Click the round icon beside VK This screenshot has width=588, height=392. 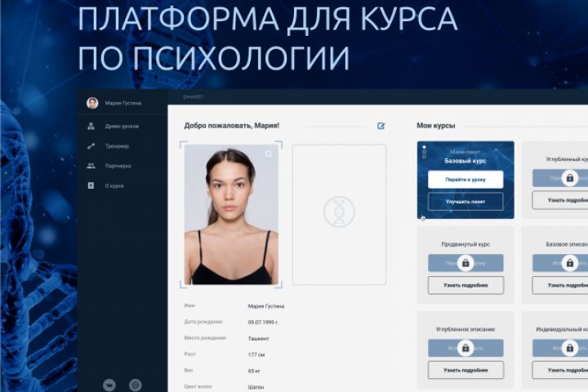tap(136, 385)
